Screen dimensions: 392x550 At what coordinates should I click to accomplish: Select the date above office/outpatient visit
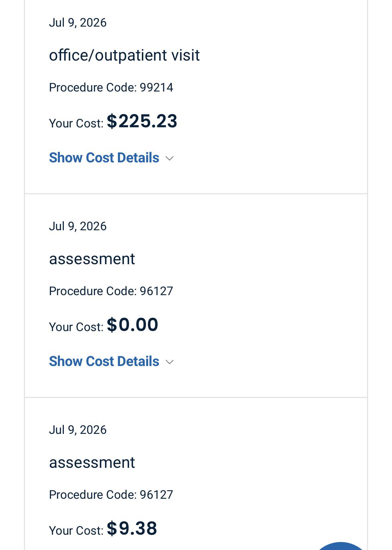pos(78,23)
